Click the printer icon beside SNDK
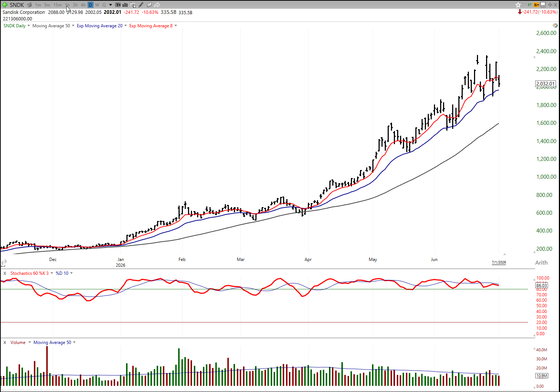 (x=29, y=5)
